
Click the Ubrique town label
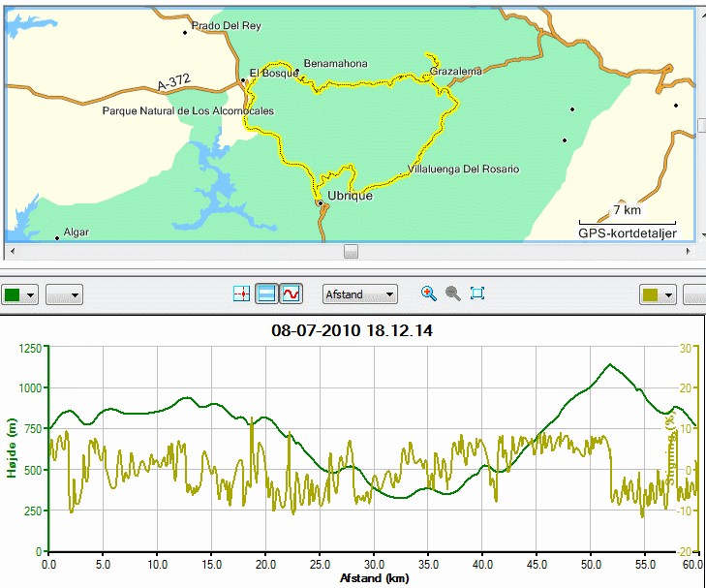[350, 196]
